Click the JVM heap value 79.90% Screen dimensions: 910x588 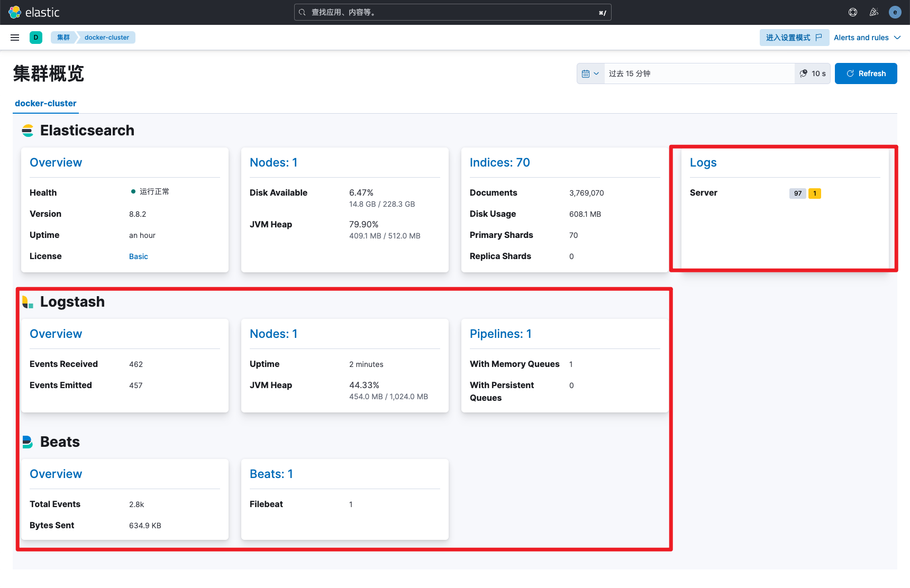pyautogui.click(x=364, y=225)
